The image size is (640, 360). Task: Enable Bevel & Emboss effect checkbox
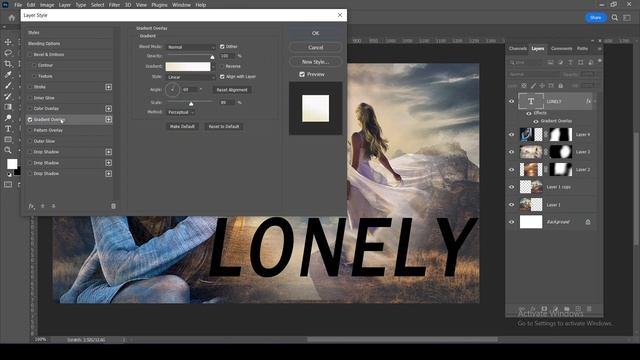[x=30, y=54]
